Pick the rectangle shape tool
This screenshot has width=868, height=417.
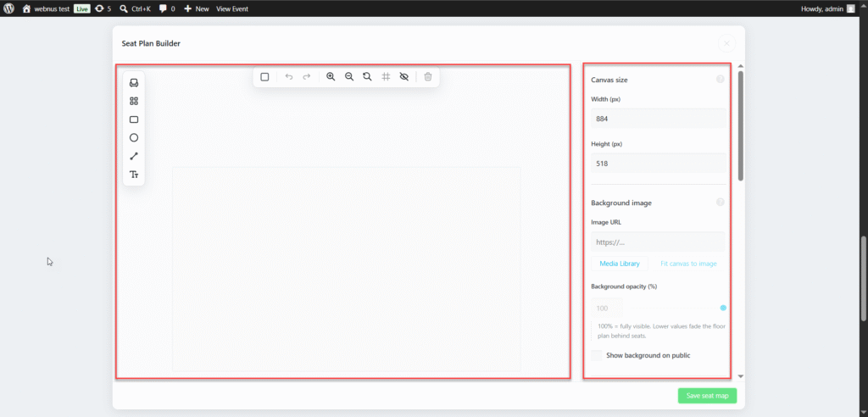[133, 120]
